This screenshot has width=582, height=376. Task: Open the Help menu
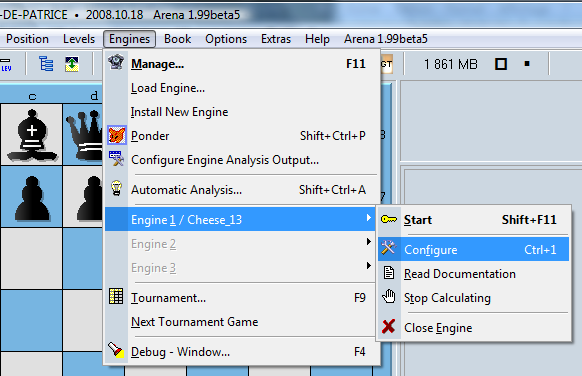coord(317,39)
